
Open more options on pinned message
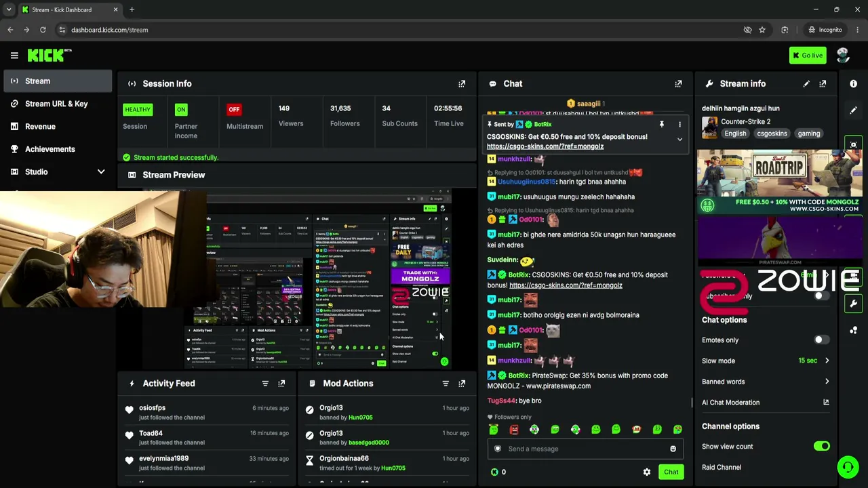[x=679, y=125]
